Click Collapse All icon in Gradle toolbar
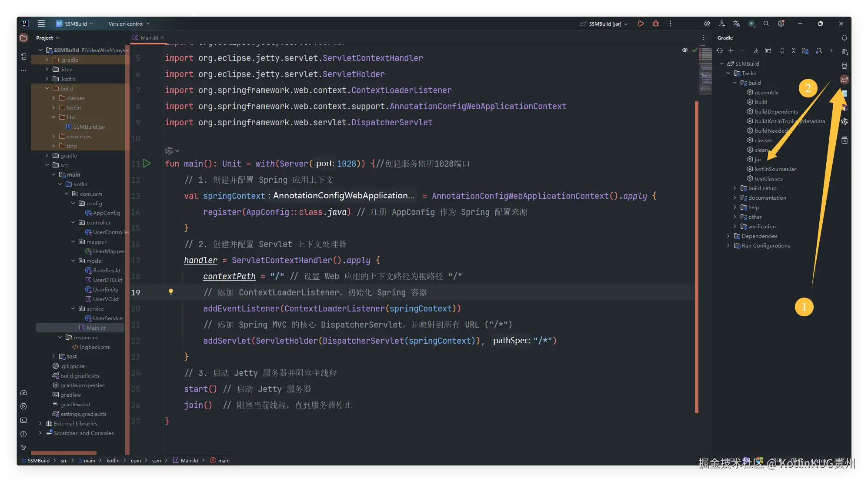The image size is (868, 482). tap(793, 50)
